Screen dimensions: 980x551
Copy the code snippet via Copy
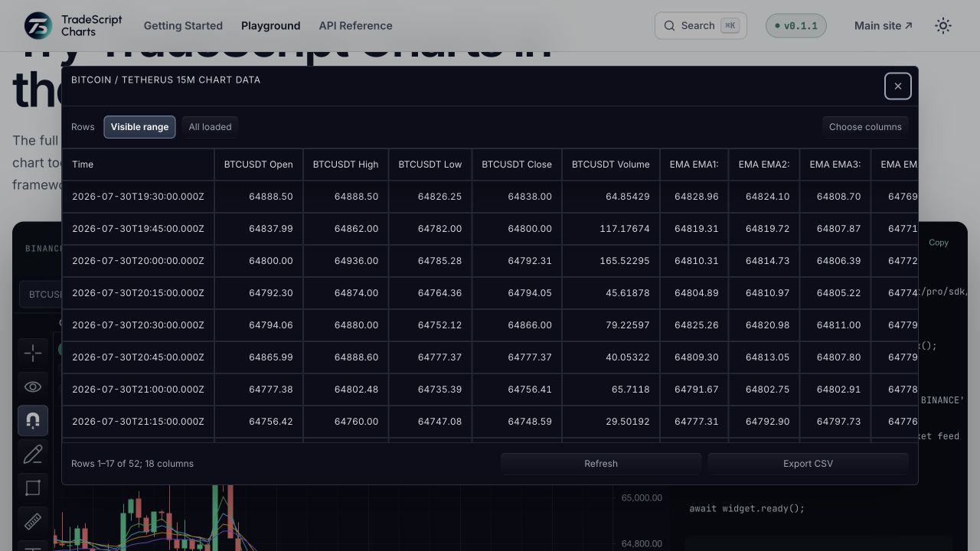[939, 243]
